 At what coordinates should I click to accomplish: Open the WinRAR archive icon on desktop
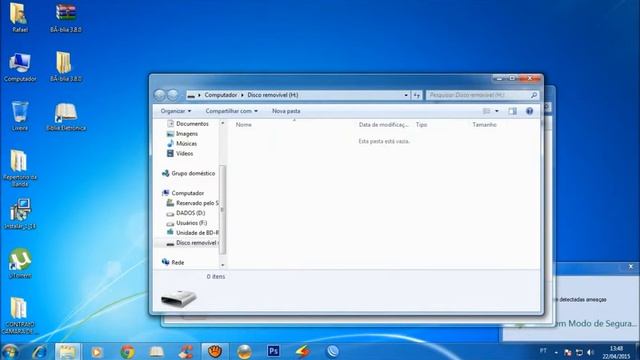pos(66,17)
